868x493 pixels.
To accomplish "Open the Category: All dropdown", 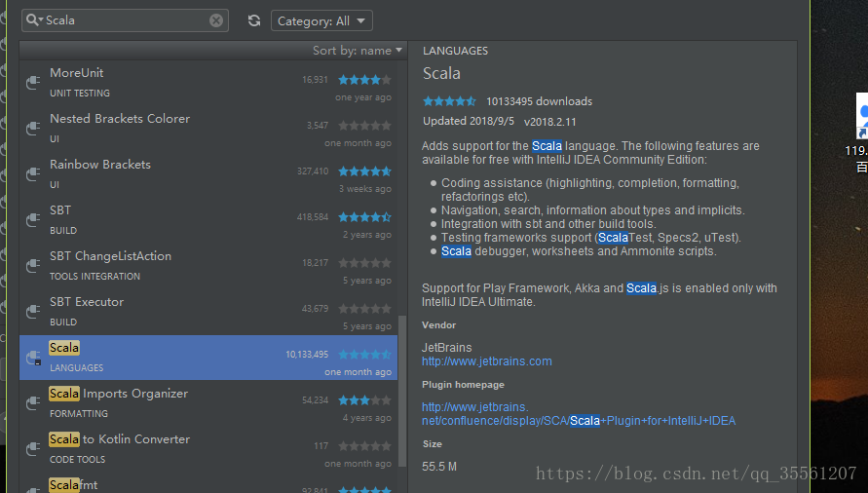I will point(321,21).
